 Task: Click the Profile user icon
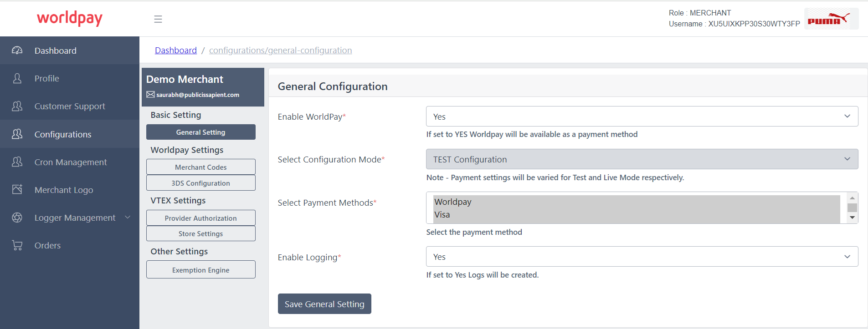(x=17, y=78)
